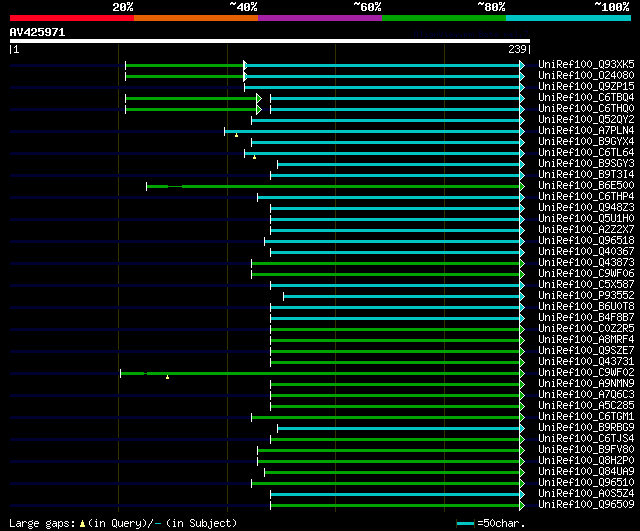
Task: Select the UniRef100_B4F8B7 label
Action: tap(586, 318)
